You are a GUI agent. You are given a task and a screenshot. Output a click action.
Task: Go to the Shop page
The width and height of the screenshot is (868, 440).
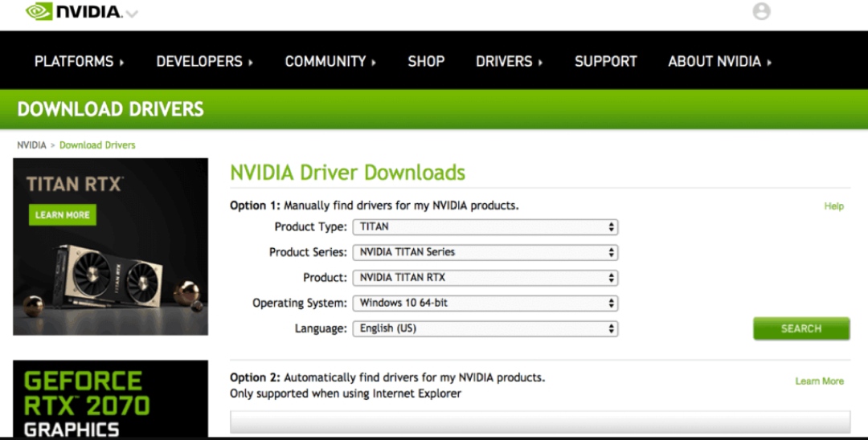tap(426, 61)
